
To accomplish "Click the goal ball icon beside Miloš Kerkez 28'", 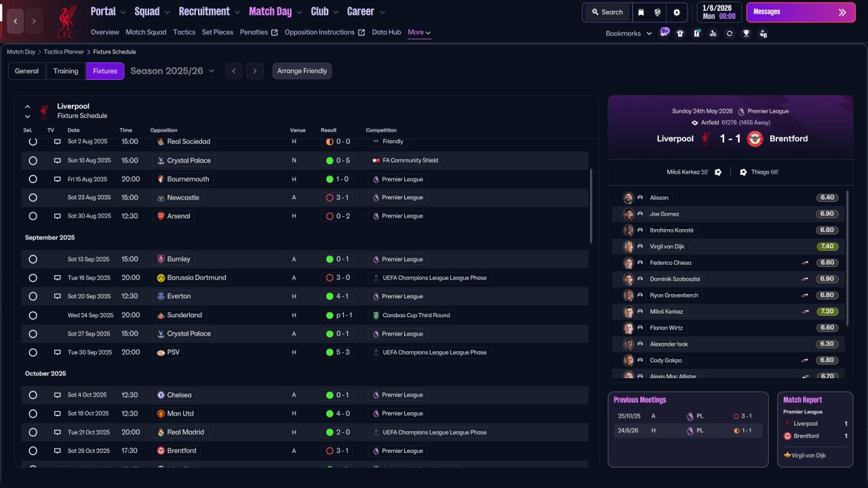I will [718, 172].
